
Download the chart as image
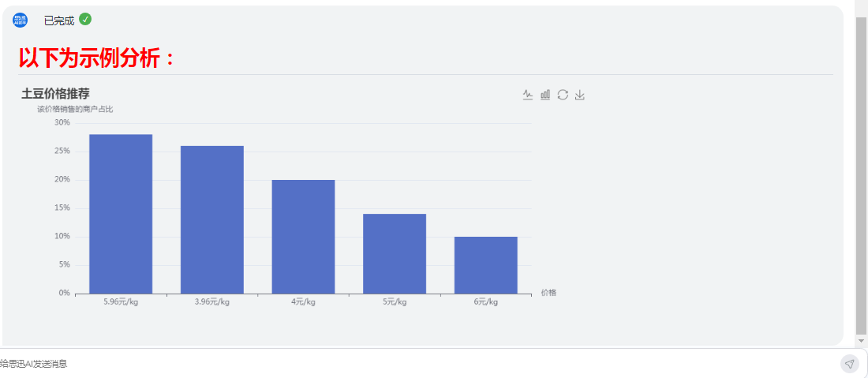pos(580,95)
